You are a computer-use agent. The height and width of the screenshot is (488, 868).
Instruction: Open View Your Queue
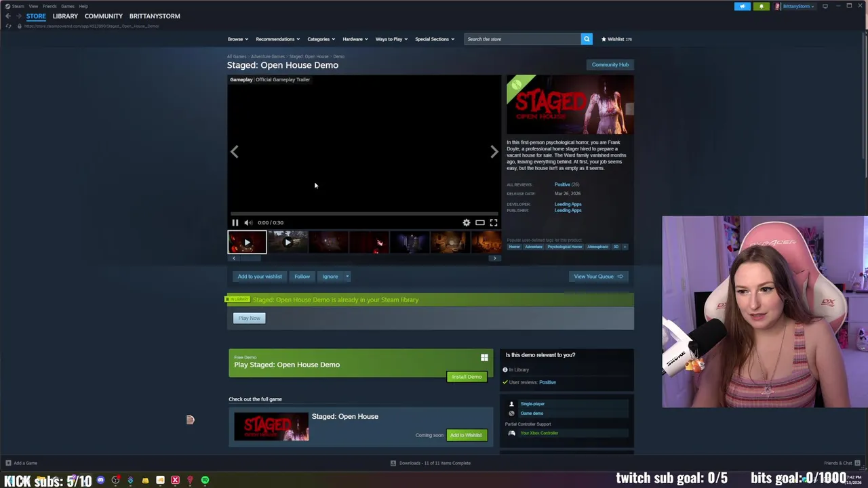point(598,277)
